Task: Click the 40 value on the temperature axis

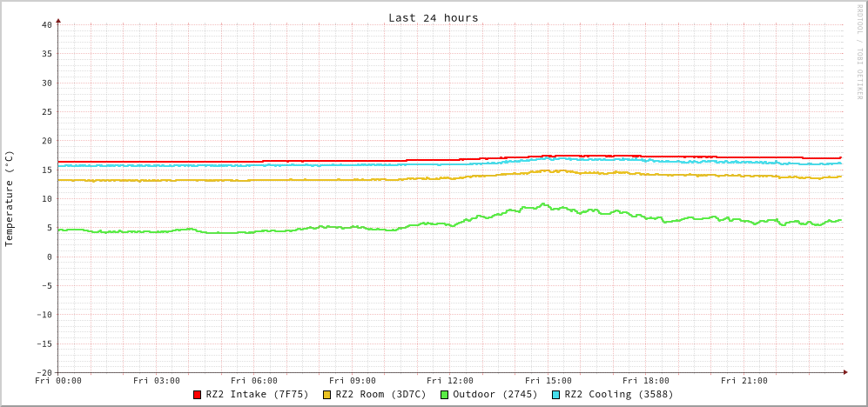Action: [46, 24]
